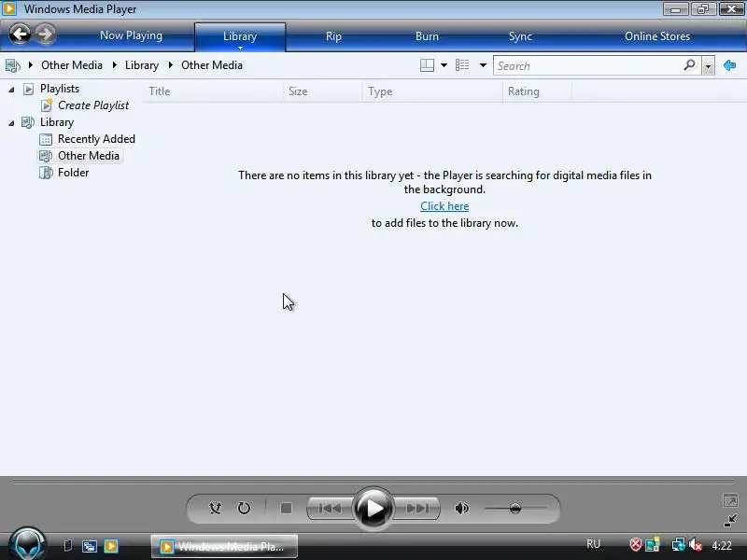Open the Online Stores tab
The height and width of the screenshot is (560, 747).
tap(657, 36)
